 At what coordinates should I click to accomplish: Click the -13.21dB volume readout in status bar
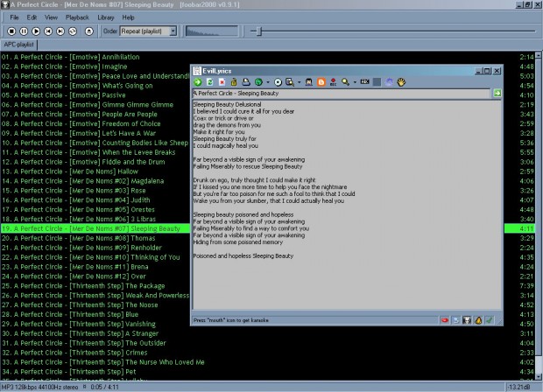pos(520,387)
